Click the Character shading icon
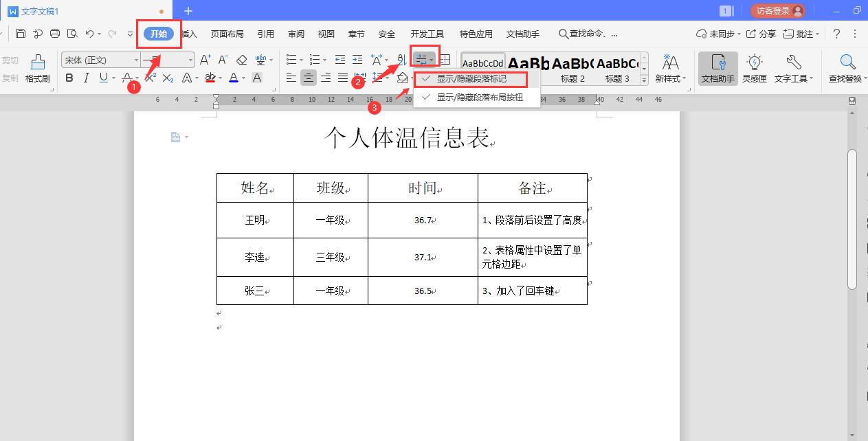The width and height of the screenshot is (868, 441). pyautogui.click(x=257, y=78)
